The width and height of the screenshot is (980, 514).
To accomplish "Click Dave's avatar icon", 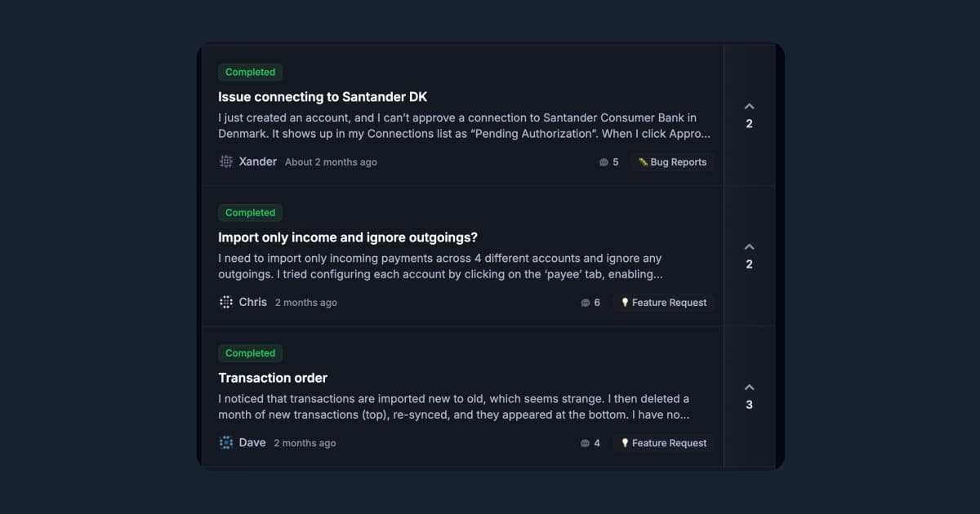I will [x=225, y=442].
